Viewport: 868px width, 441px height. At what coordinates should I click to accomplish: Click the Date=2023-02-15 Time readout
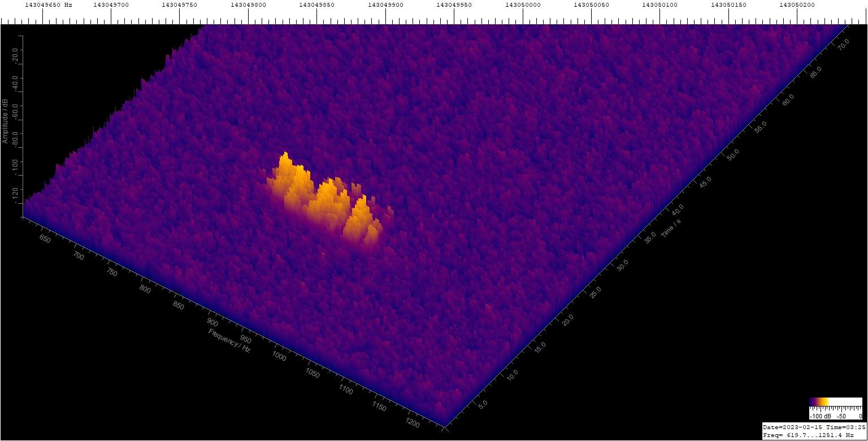pyautogui.click(x=814, y=427)
